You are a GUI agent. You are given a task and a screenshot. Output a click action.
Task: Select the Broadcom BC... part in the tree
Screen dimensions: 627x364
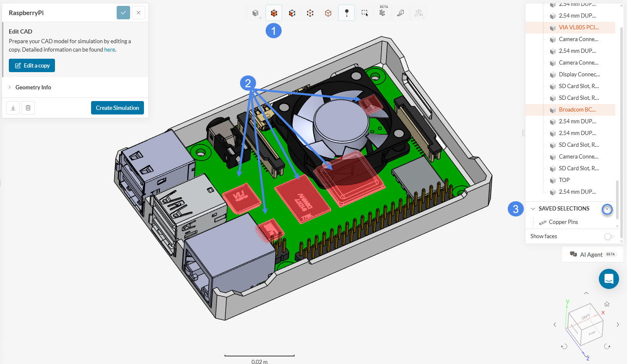click(577, 109)
